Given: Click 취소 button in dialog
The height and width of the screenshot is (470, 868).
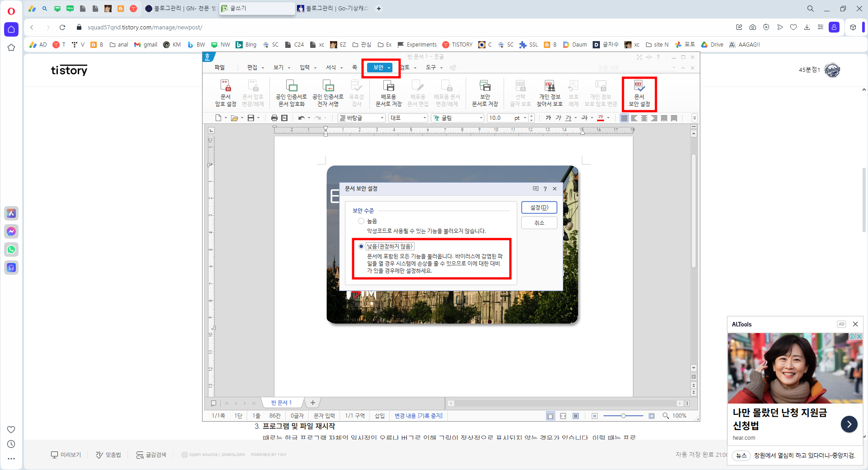Looking at the screenshot, I should click(x=539, y=223).
